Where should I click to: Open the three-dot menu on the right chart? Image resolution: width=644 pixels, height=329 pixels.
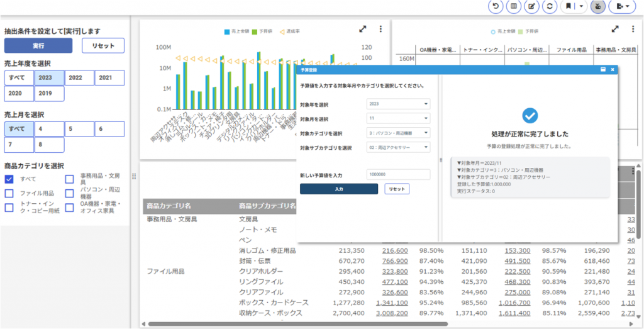click(x=633, y=29)
